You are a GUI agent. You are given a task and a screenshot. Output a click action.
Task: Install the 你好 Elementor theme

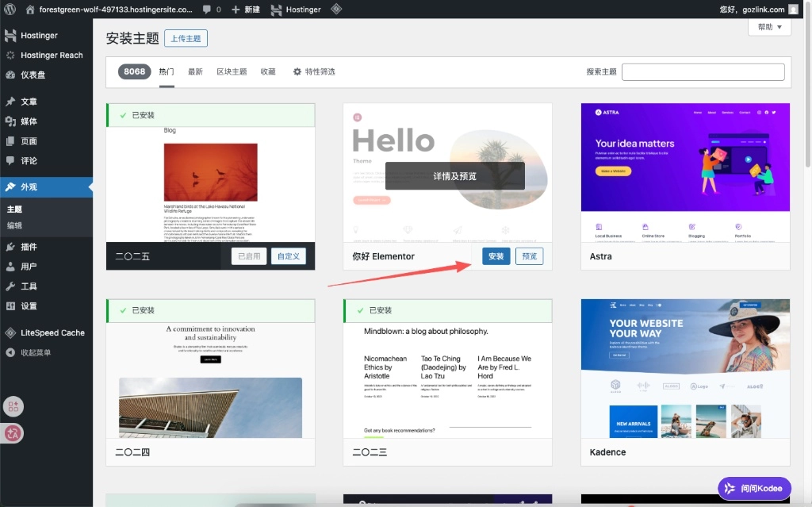point(496,256)
